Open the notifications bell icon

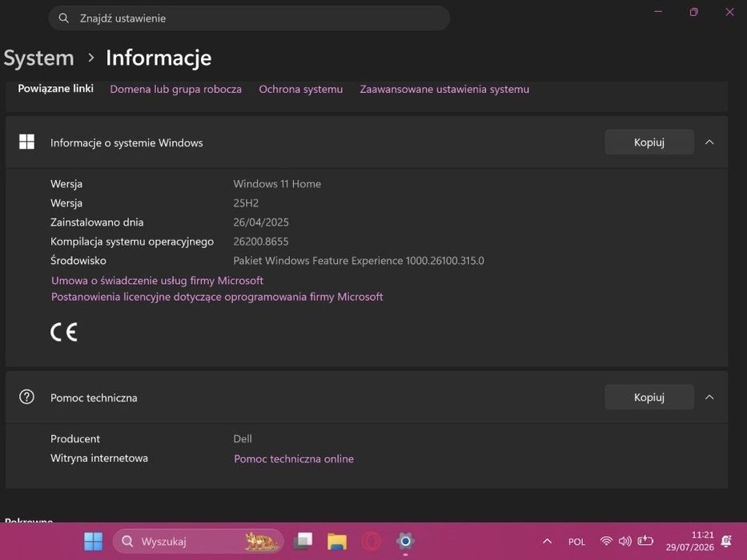726,541
